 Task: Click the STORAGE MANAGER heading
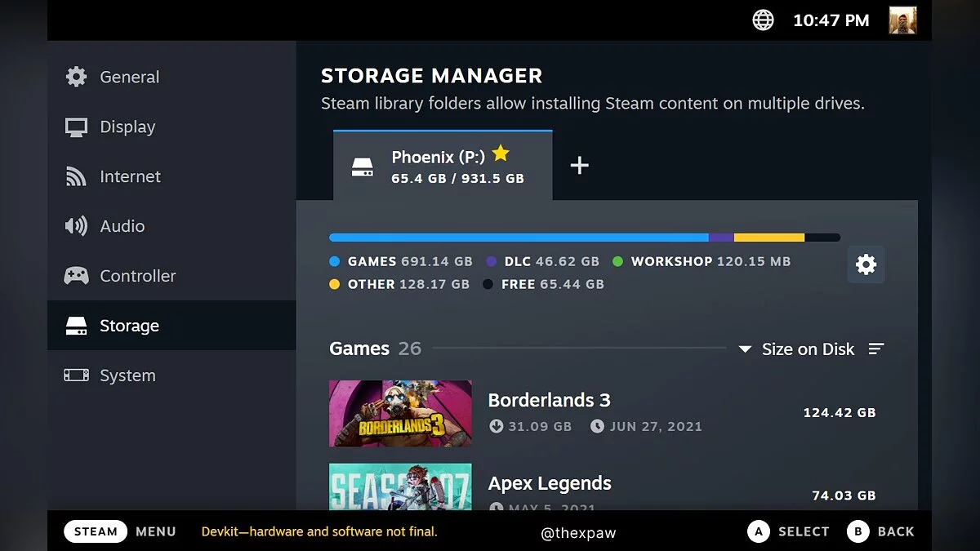[x=431, y=76]
